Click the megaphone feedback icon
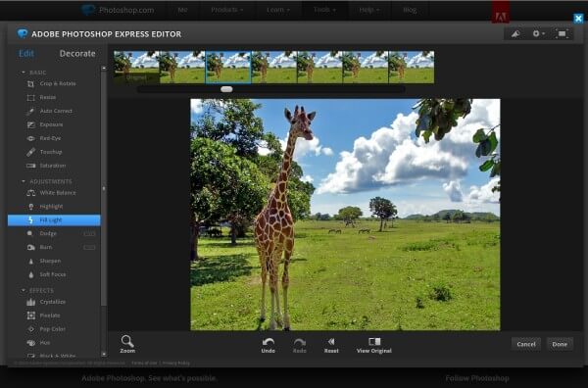 516,33
